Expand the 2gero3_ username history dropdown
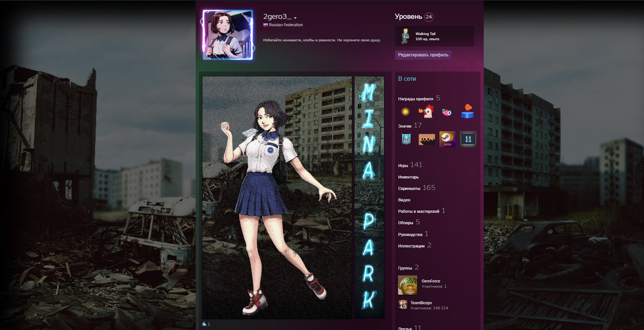 point(295,18)
